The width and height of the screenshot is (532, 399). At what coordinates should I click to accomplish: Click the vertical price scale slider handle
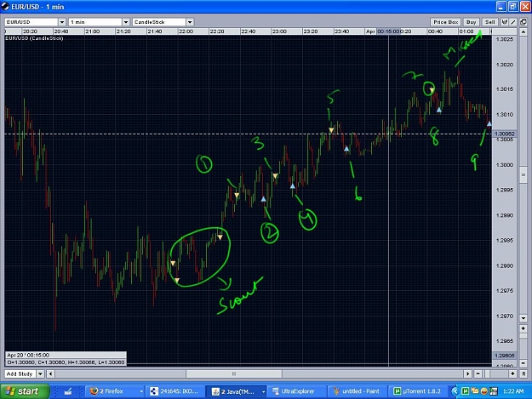pos(523,174)
